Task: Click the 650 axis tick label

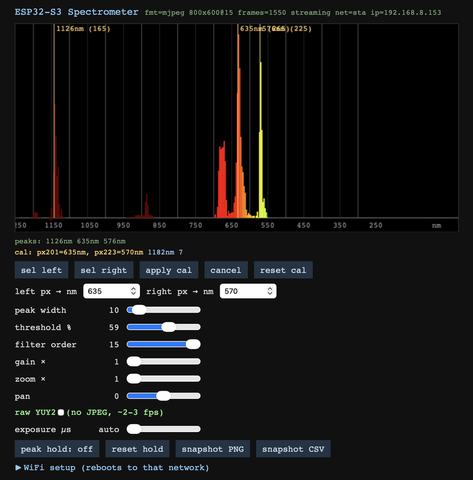Action: [231, 225]
